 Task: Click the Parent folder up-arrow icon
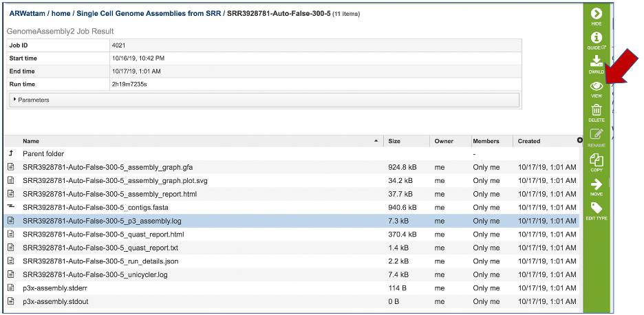coord(11,153)
